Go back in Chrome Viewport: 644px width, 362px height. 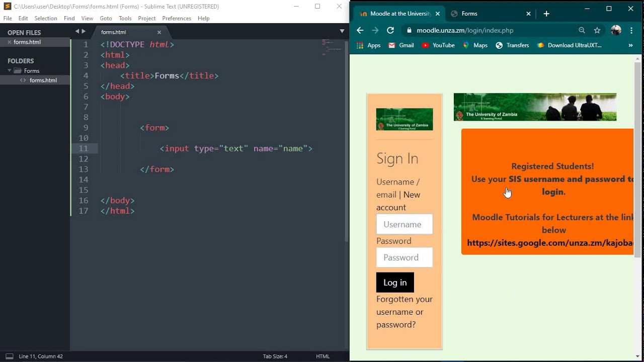(x=360, y=30)
